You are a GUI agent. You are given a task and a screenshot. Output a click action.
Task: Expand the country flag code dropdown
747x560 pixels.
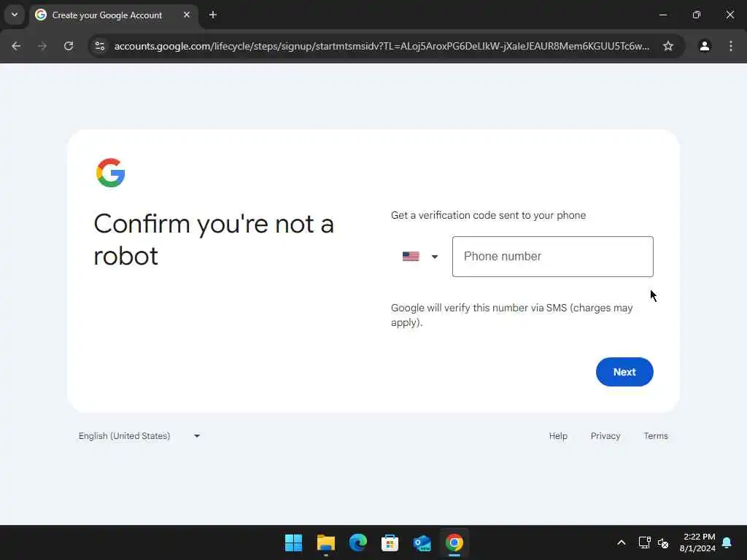coord(419,257)
